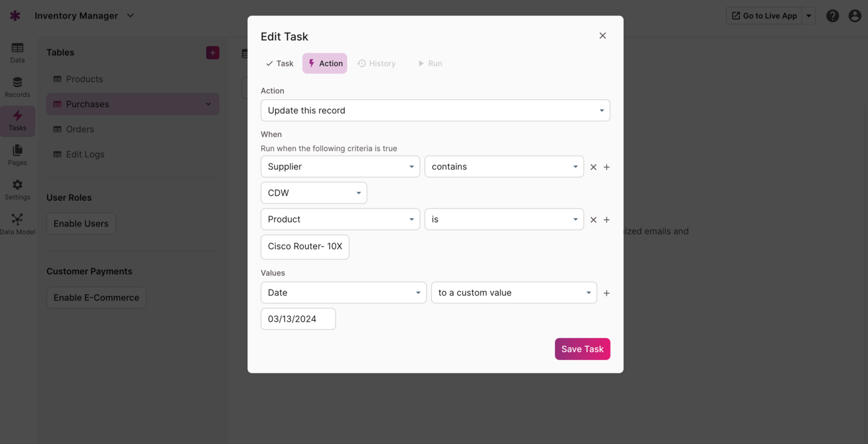Screen dimensions: 868x444
Task: Switch to the History tab
Action: 377,63
